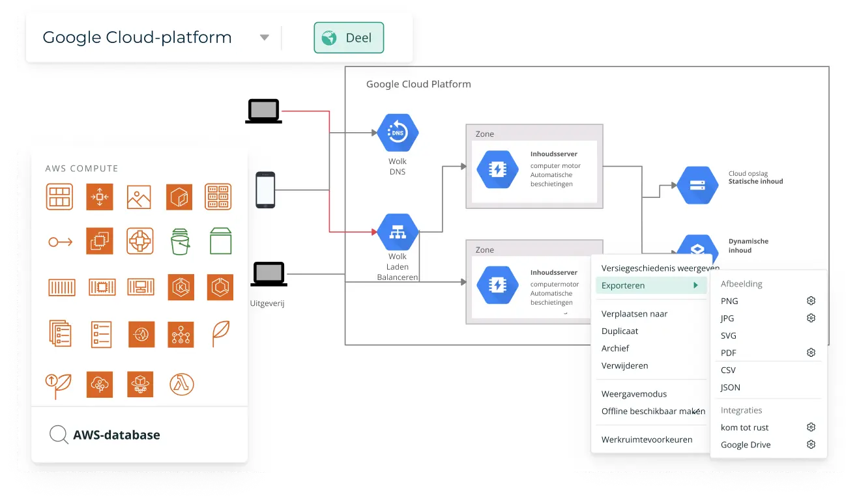Open the document title dropdown arrow
The width and height of the screenshot is (859, 504).
click(265, 38)
